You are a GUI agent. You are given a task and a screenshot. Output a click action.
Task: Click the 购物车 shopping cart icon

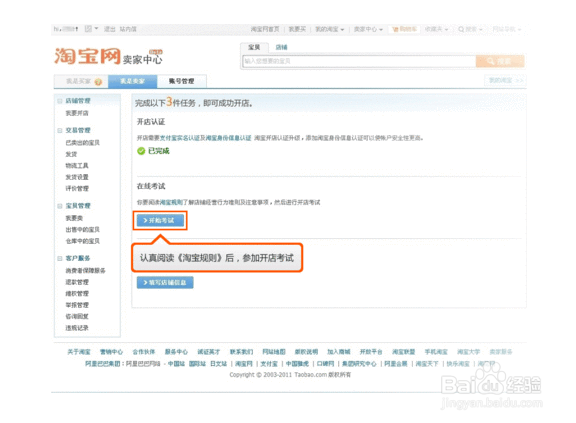tap(395, 29)
